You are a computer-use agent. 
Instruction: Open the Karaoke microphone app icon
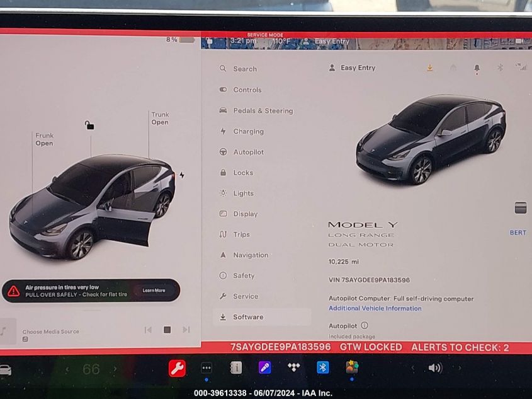point(264,367)
